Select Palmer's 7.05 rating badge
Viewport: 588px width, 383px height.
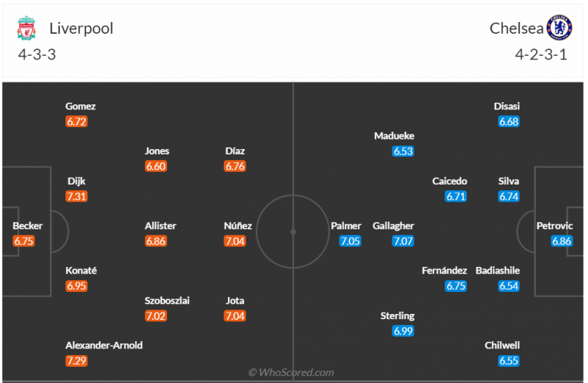pos(350,241)
